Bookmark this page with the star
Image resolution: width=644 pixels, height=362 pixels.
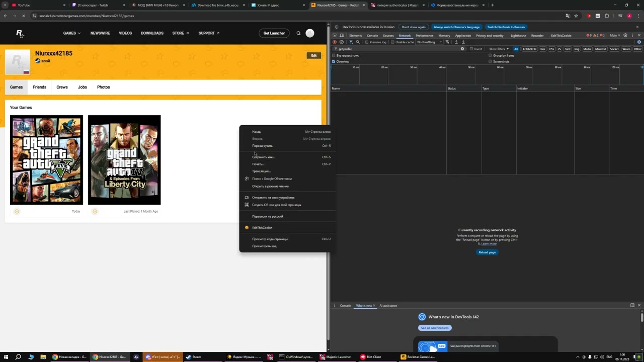[x=576, y=16]
